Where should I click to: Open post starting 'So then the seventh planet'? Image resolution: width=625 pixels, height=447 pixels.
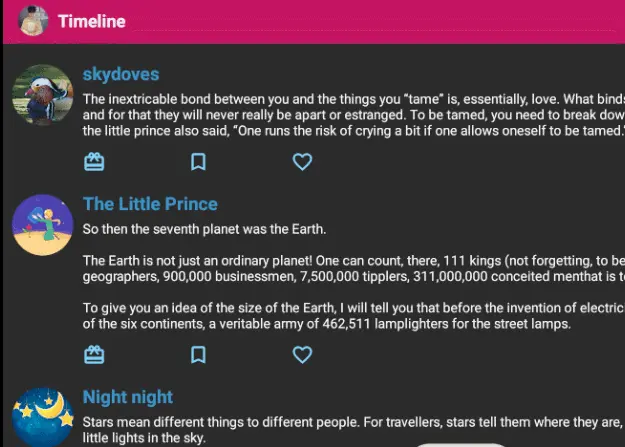point(204,229)
